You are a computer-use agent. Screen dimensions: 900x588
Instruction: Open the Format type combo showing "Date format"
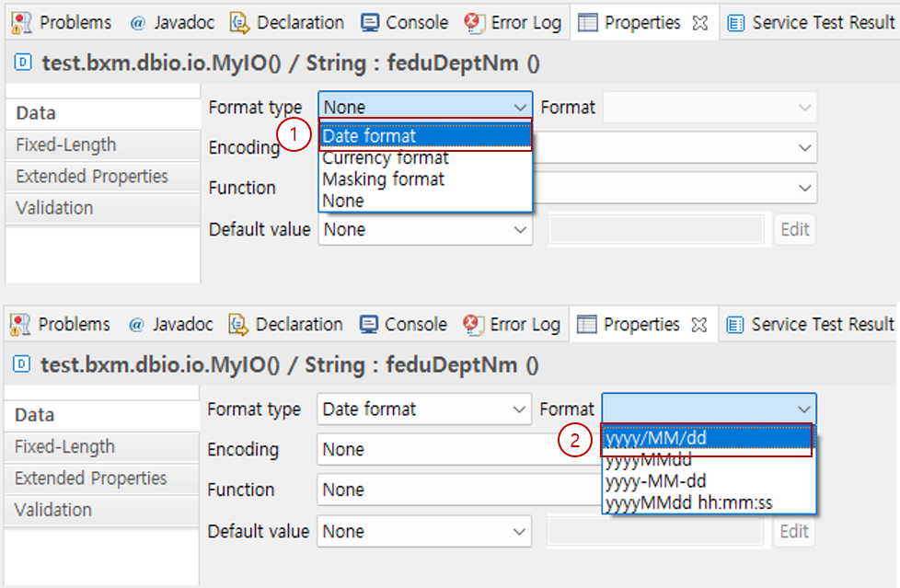[x=424, y=409]
